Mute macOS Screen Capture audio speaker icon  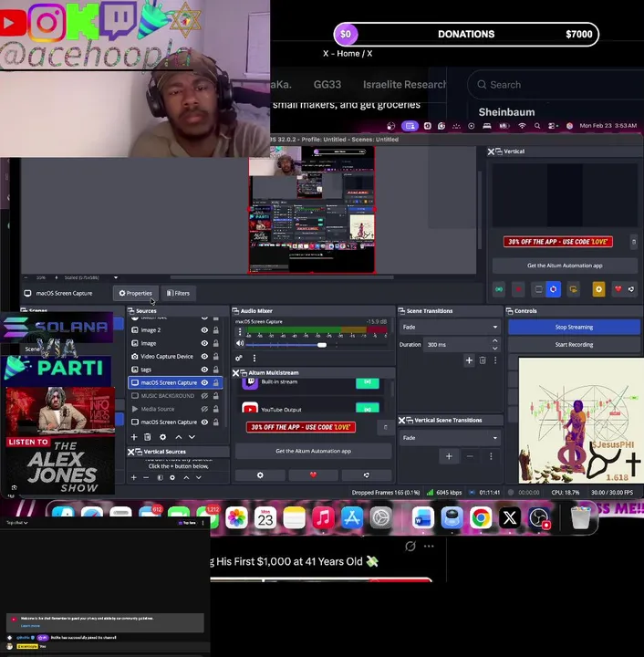240,344
